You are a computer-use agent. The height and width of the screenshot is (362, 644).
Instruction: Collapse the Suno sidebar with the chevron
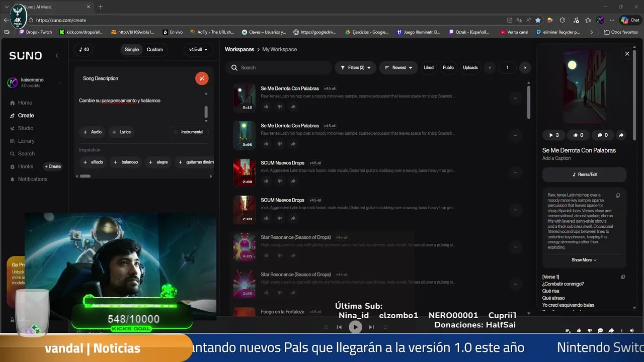(x=57, y=56)
